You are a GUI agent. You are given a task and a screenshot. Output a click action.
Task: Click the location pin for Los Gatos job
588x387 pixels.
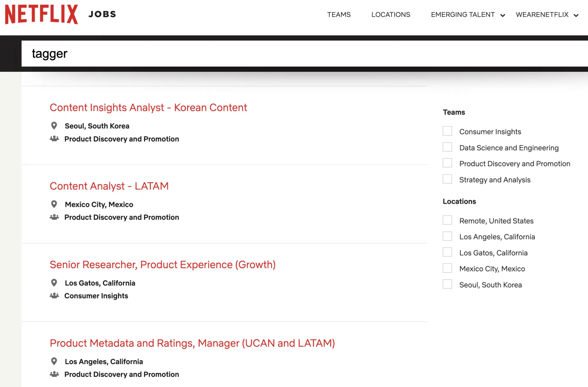pos(54,282)
